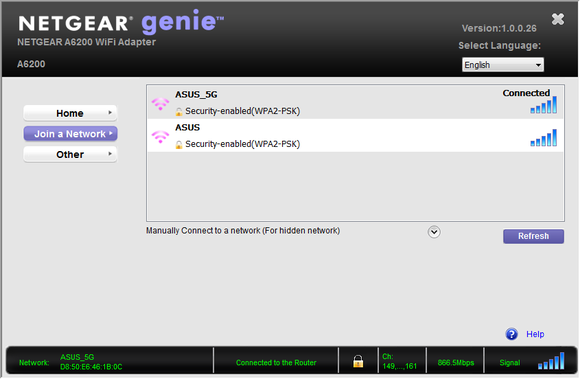The width and height of the screenshot is (580, 379).
Task: Click ASUS_5G row signal strength bars
Action: [x=543, y=105]
